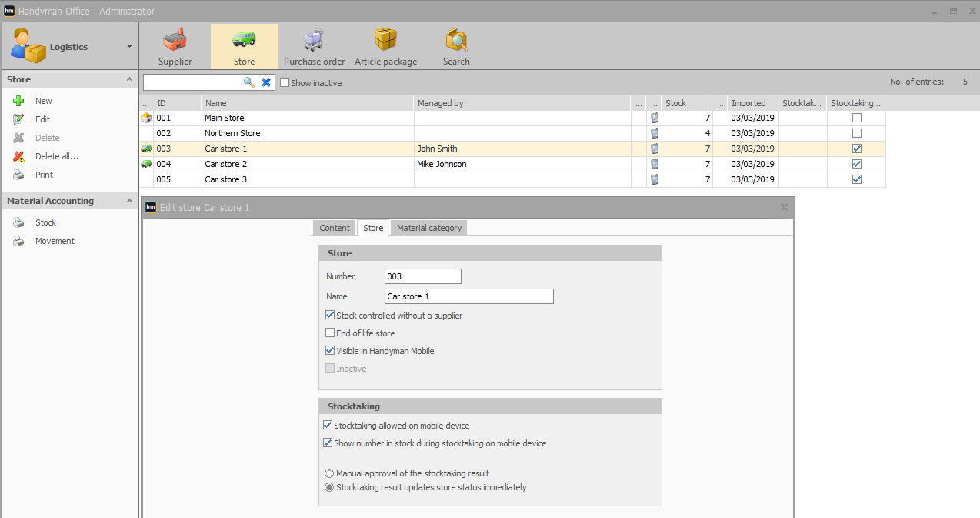Open the Purchase order module
Viewport: 980px width, 518px height.
tap(314, 46)
